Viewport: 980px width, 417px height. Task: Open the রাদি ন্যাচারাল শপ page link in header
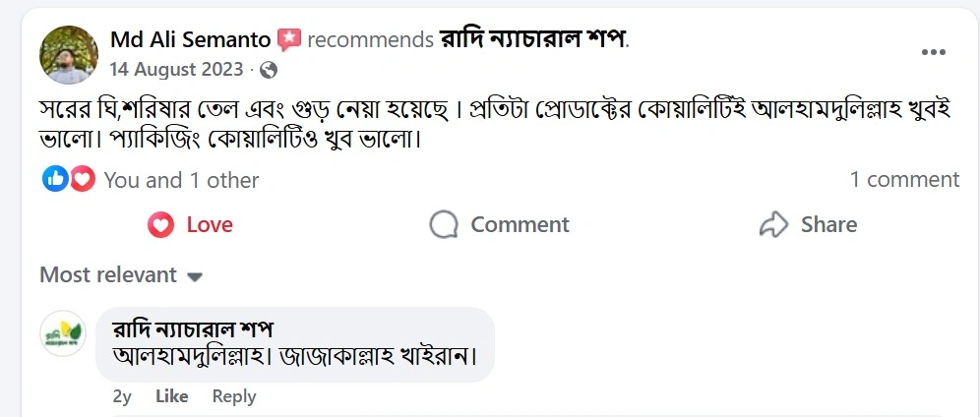532,40
